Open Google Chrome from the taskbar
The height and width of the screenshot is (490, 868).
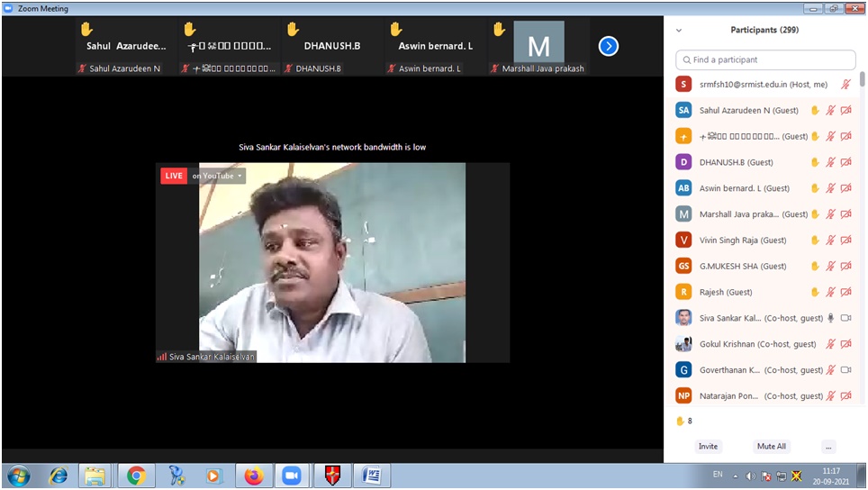tap(136, 475)
